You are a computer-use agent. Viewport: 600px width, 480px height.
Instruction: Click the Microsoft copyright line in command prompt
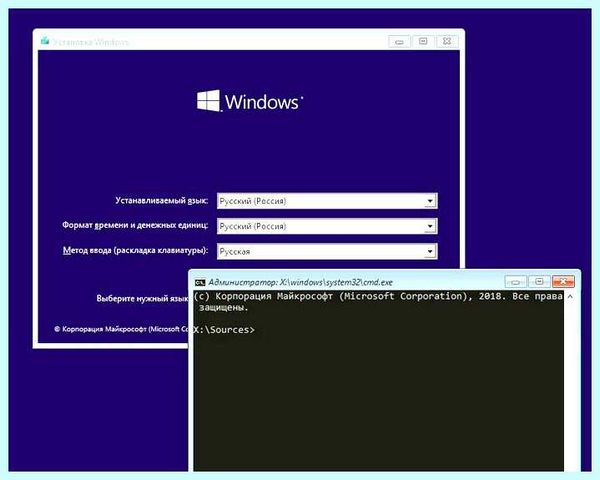(x=378, y=302)
